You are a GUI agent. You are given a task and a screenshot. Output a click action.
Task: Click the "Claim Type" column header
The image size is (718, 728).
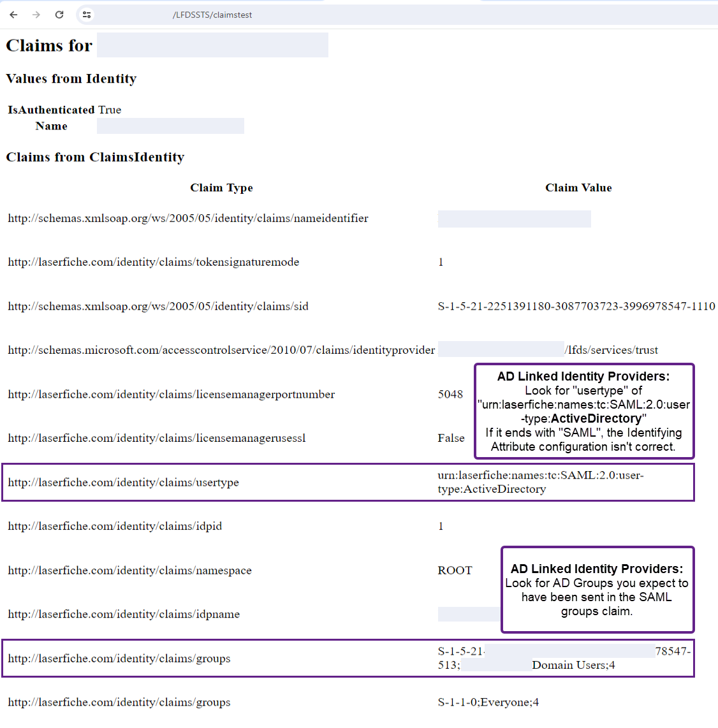coord(221,187)
